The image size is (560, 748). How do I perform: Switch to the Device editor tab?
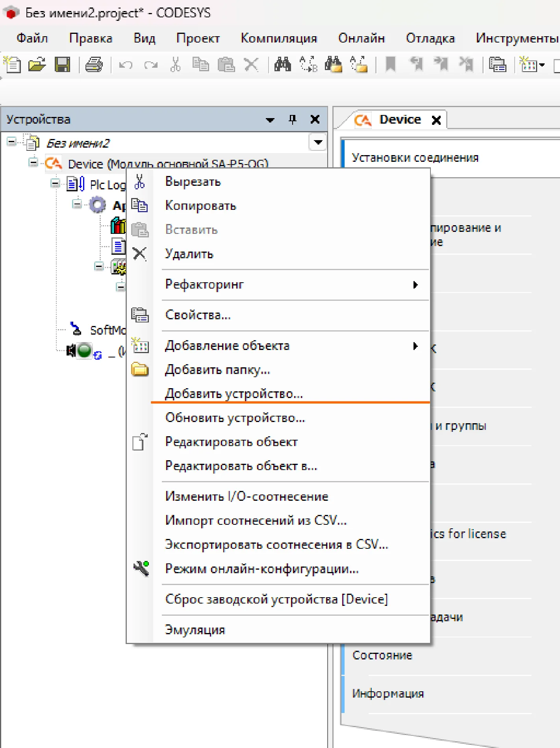click(x=400, y=120)
